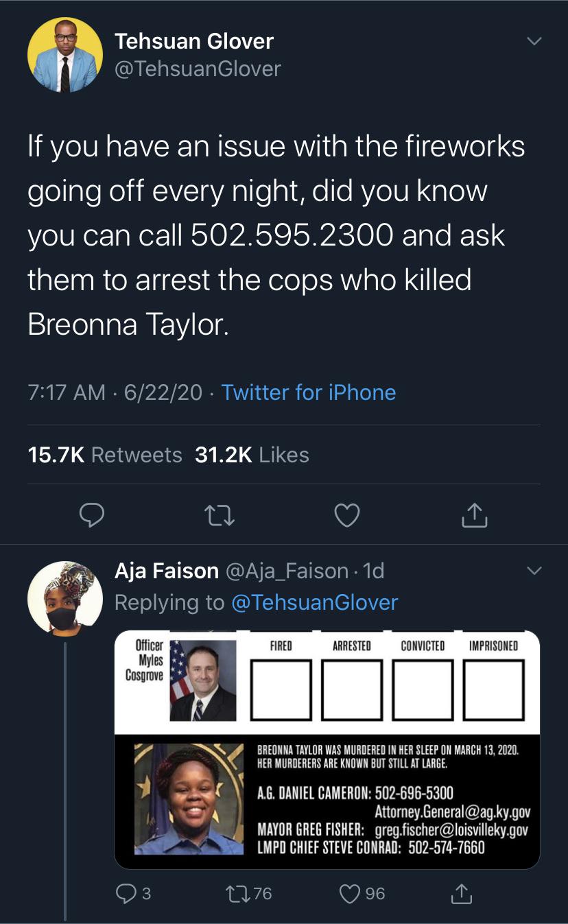Retweet the main fireworks tweet
Viewport: 568px width, 924px height.
219,515
